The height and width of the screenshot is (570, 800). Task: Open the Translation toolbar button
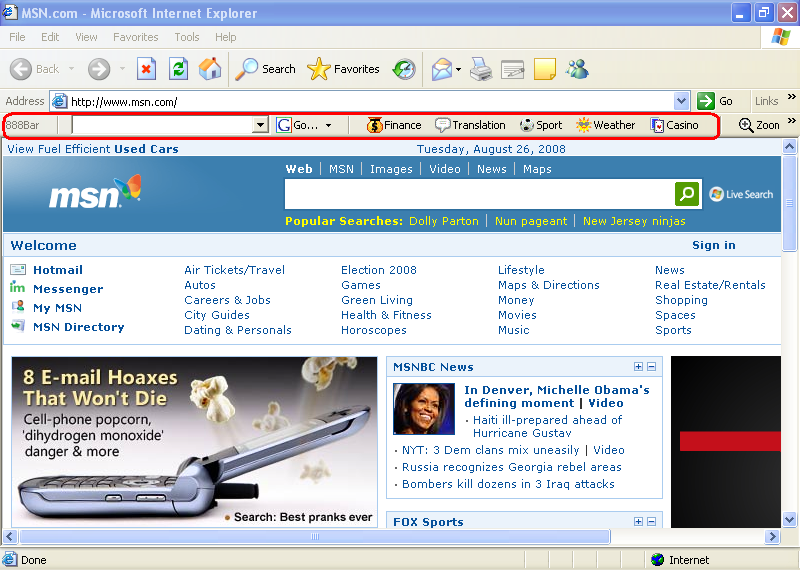coord(470,125)
